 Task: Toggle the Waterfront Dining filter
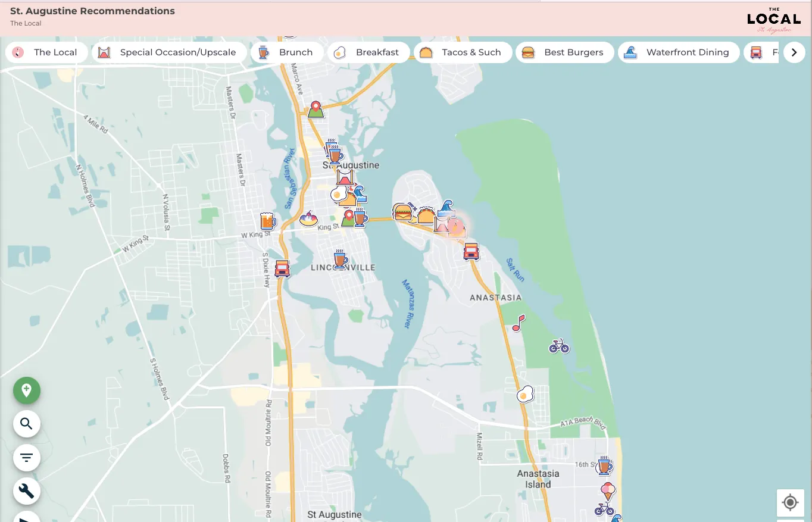[x=679, y=52]
